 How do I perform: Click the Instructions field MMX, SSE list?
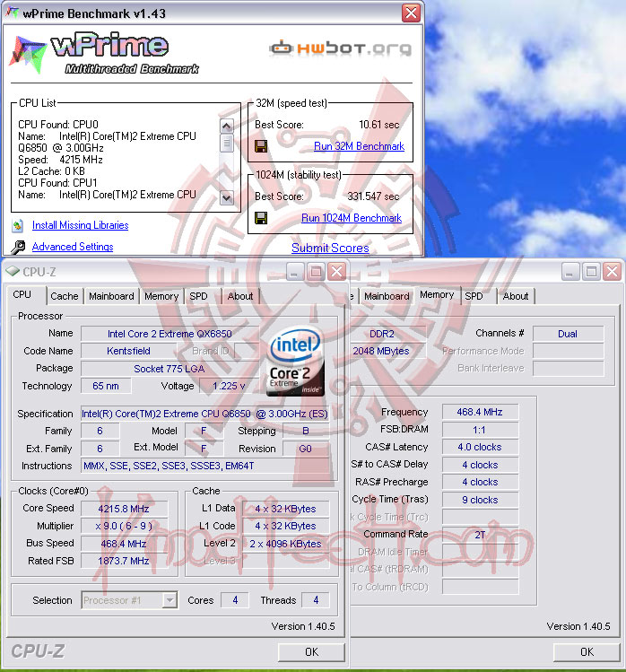[204, 466]
